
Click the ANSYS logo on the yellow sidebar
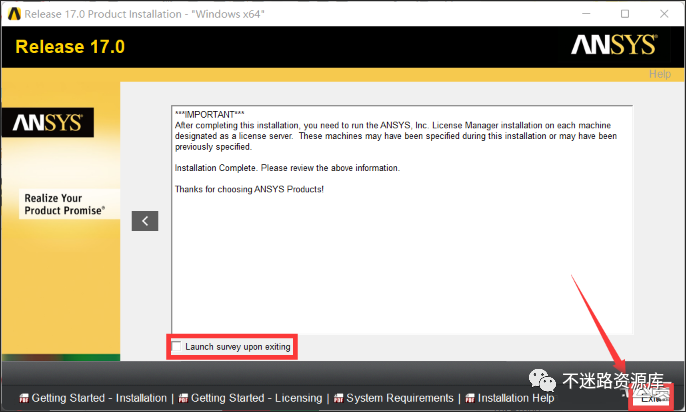[x=48, y=122]
